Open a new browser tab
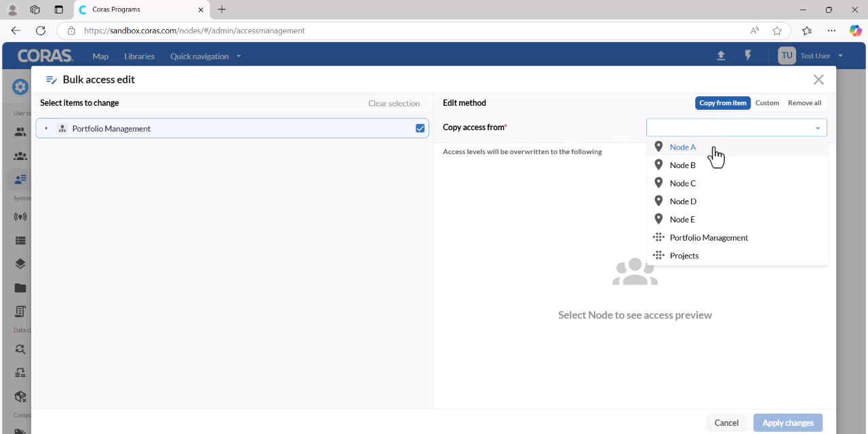This screenshot has width=868, height=434. tap(222, 9)
